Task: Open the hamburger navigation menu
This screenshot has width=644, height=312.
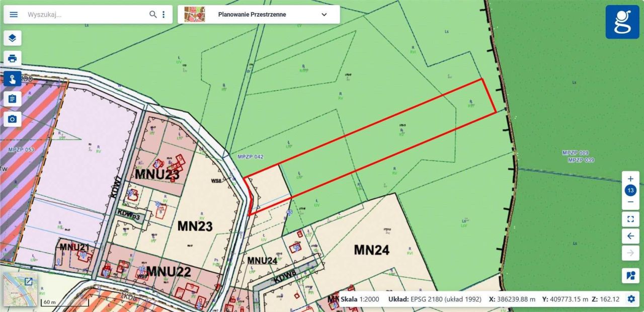Action: coord(13,14)
